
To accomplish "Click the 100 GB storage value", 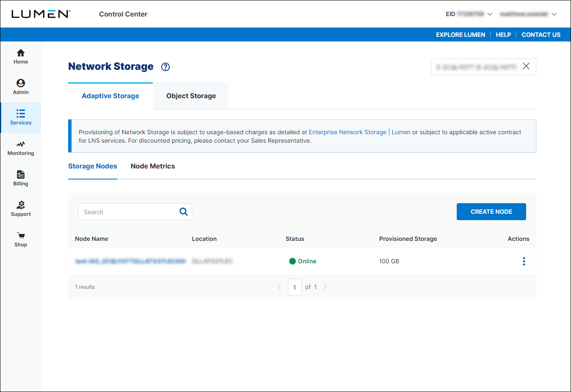I will coord(389,261).
